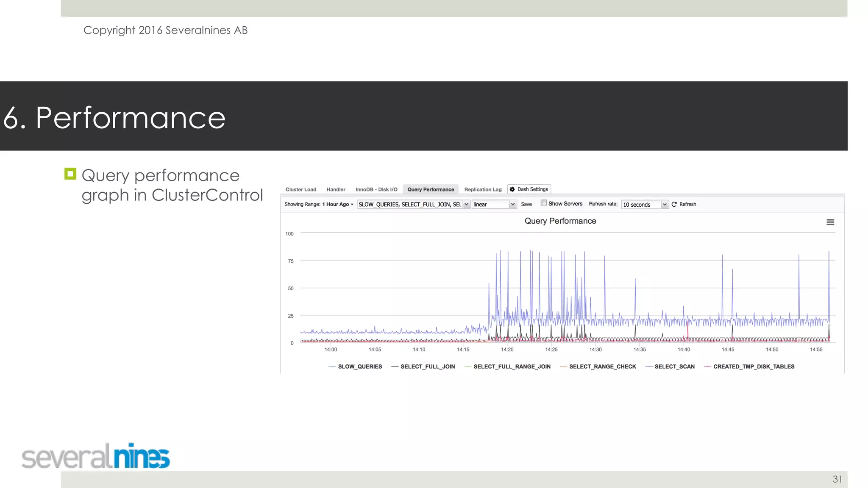Viewport: 868px width, 488px height.
Task: Switch to the Handler tab
Action: click(x=336, y=189)
